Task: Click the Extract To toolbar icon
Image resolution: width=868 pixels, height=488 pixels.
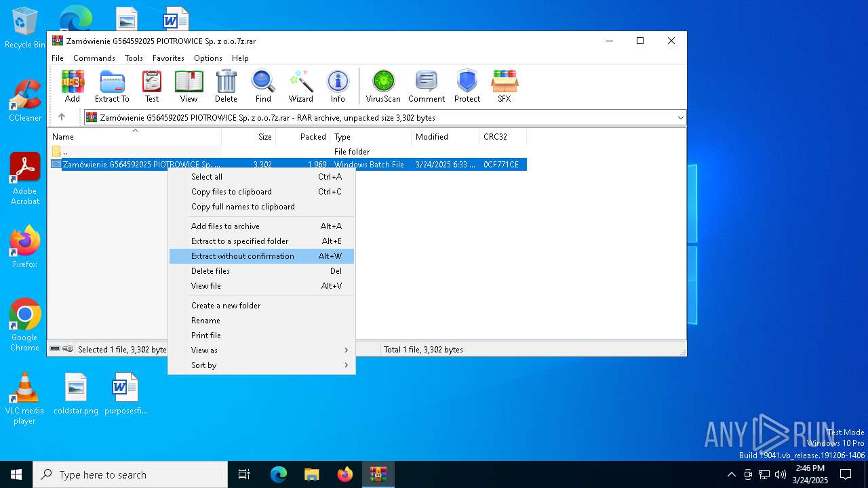Action: tap(112, 86)
